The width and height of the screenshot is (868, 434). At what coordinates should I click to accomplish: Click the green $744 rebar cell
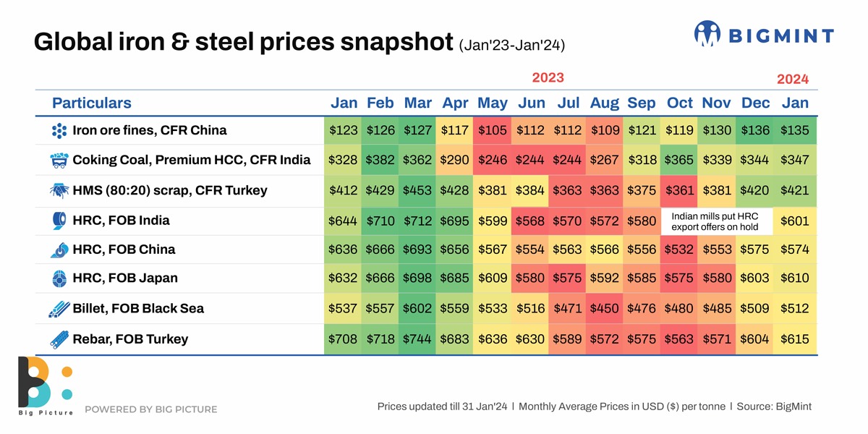coord(418,339)
